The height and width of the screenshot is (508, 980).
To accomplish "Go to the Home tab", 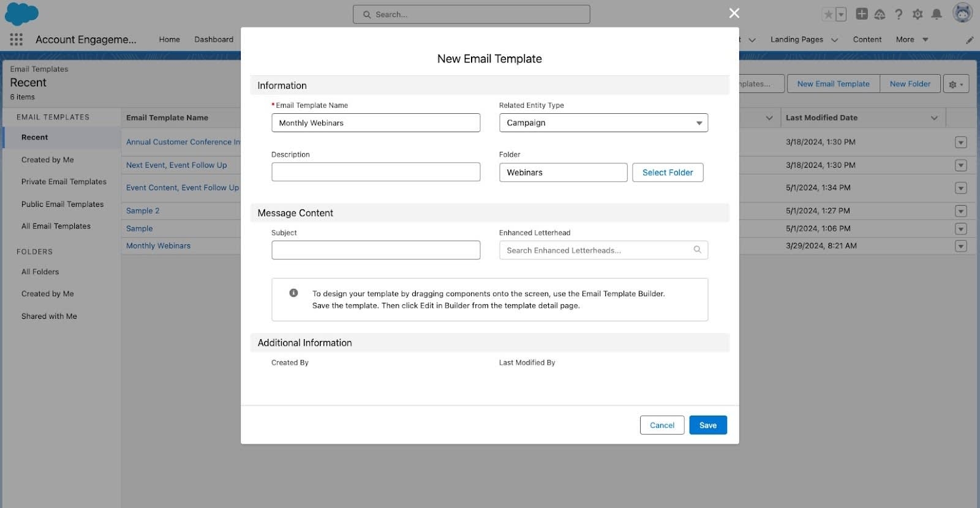I will (x=170, y=39).
